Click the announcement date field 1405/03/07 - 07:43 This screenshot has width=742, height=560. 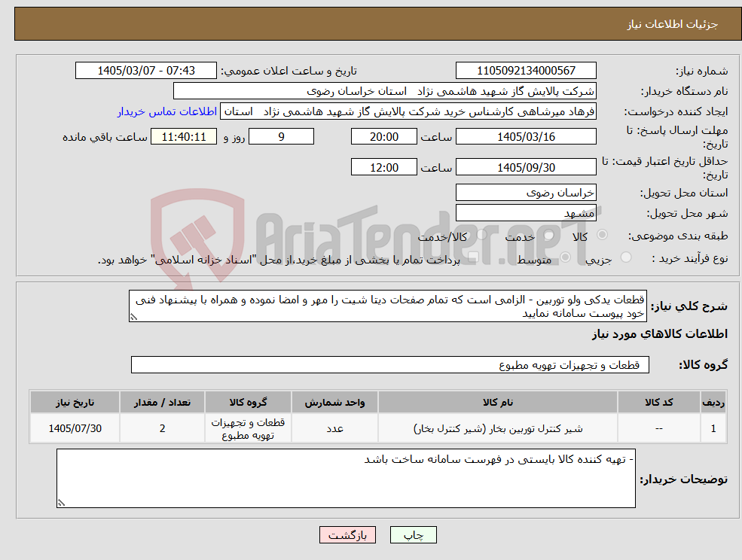145,71
